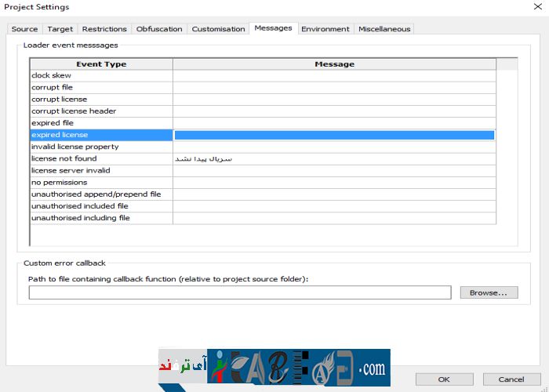This screenshot has height=392, width=549.
Task: Click the Event Type column header
Action: [x=100, y=64]
